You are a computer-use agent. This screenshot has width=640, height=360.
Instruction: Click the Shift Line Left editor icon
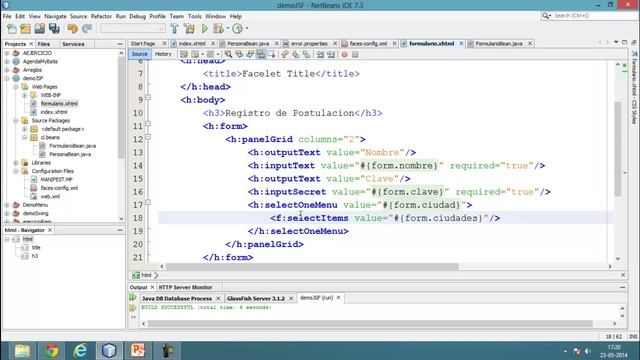tap(320, 54)
